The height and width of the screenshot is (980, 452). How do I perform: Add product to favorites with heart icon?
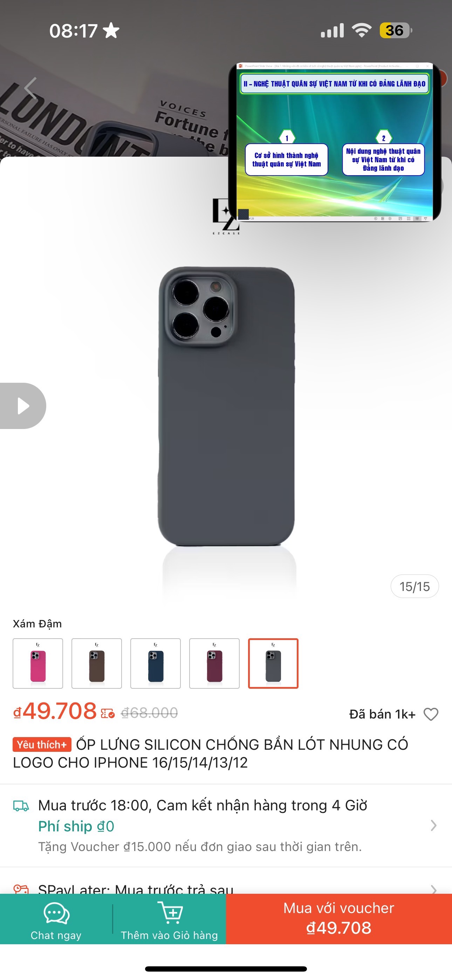tap(431, 714)
